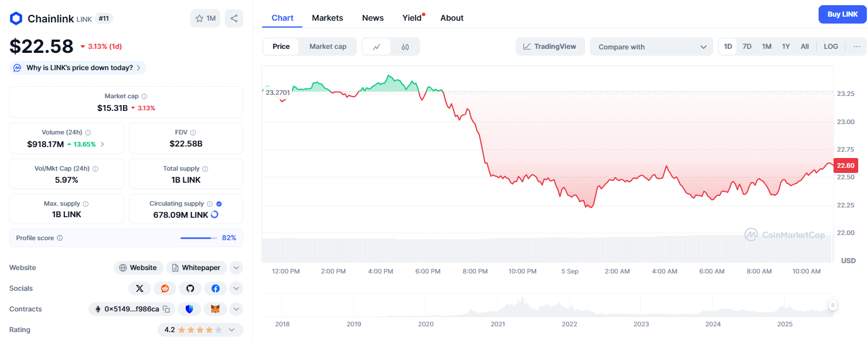
Task: Show Vol/Mkt Cap info icon
Action: click(95, 169)
